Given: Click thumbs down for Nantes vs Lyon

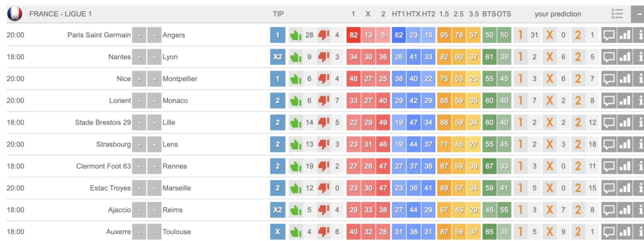Looking at the screenshot, I should point(324,57).
